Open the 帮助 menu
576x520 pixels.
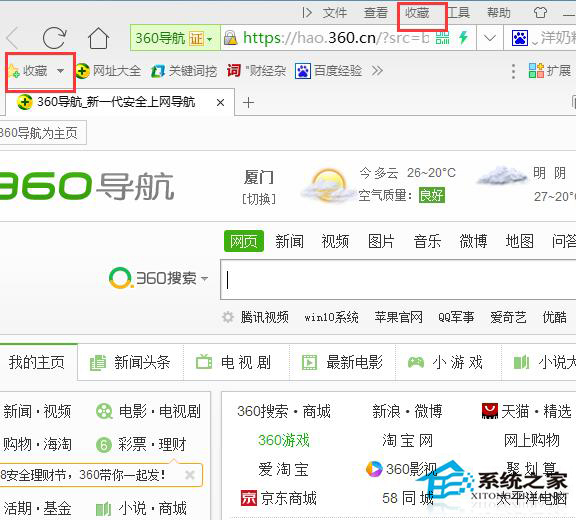click(x=499, y=13)
